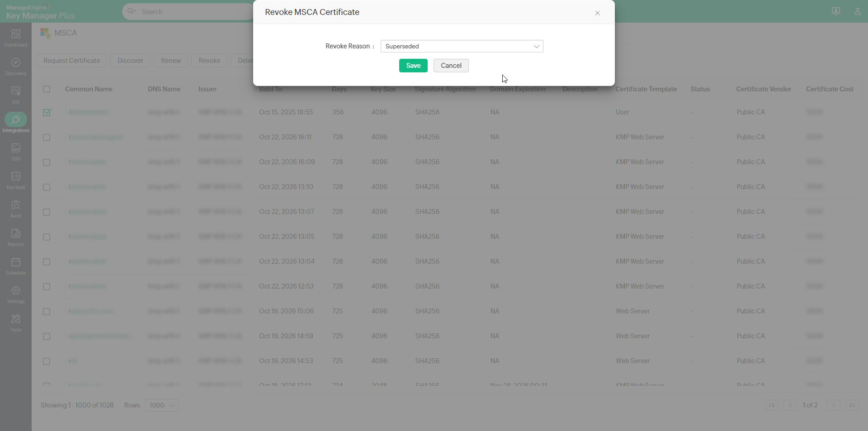The height and width of the screenshot is (431, 868).
Task: Check the Oct 22, 2026 16:11 row
Action: coord(47,137)
